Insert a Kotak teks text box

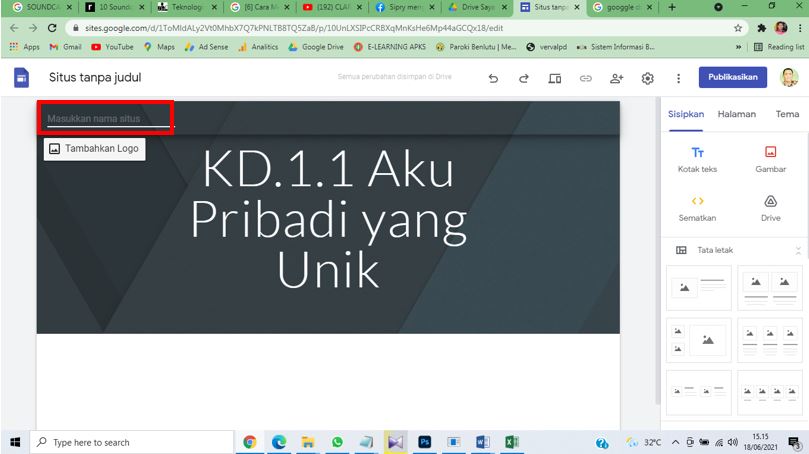698,159
